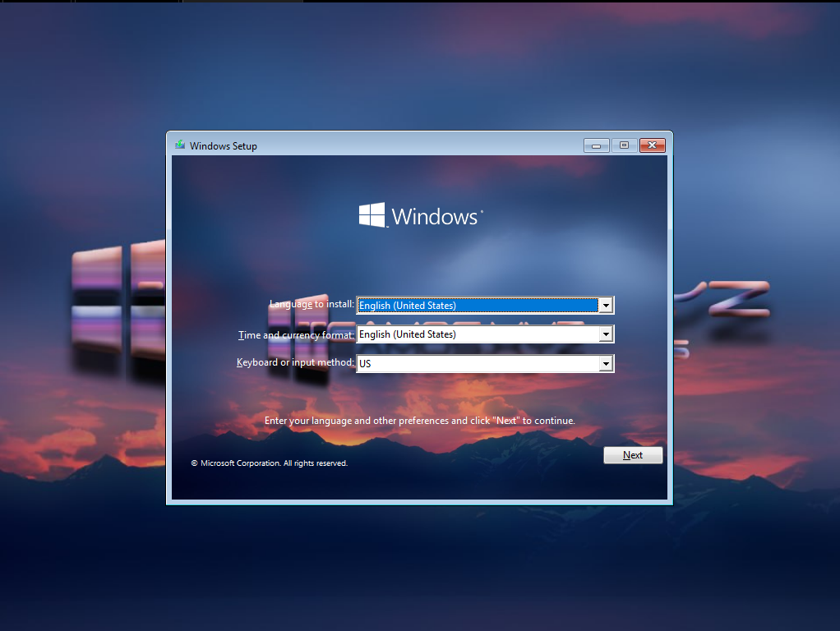Click the Microsoft Corporation copyright text
840x631 pixels.
(x=270, y=463)
